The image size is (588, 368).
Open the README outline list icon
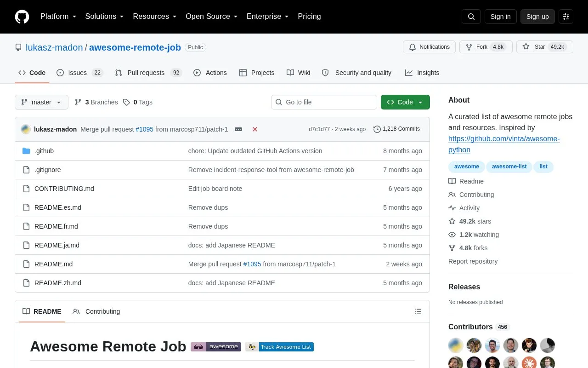(x=418, y=311)
